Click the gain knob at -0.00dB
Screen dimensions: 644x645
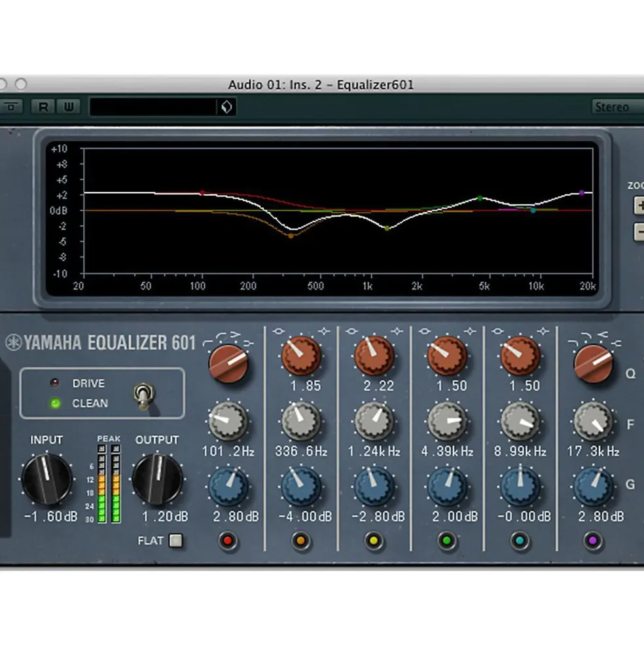click(520, 487)
